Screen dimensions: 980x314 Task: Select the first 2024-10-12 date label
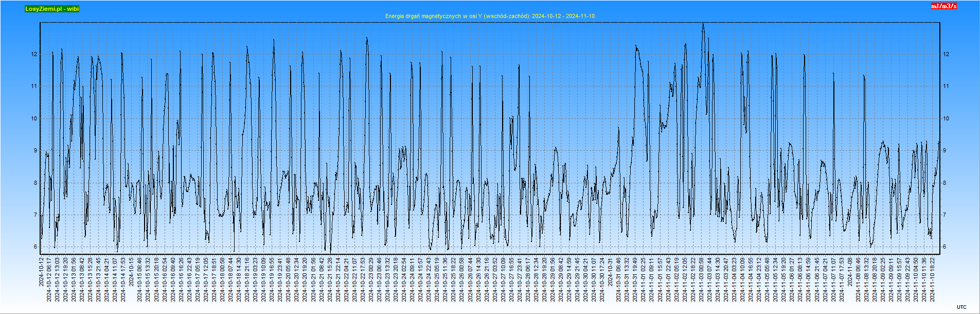[41, 272]
